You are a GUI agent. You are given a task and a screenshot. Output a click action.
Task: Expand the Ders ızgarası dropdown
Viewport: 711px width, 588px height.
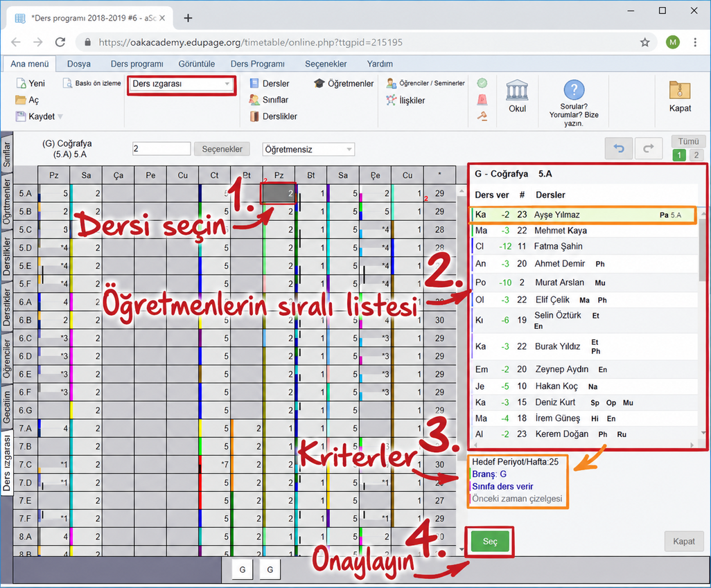point(182,84)
